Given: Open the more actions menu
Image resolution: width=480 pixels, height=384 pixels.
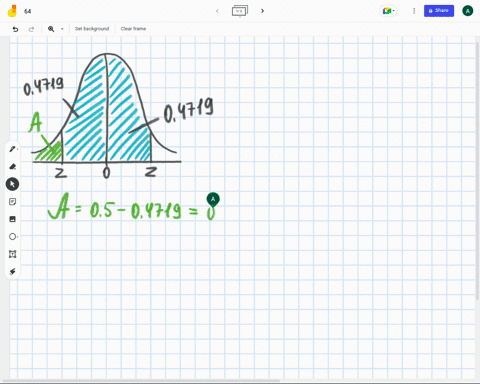Looking at the screenshot, I should [414, 11].
